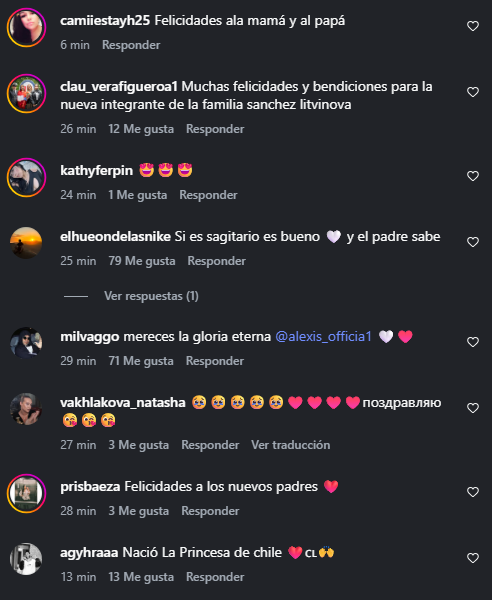Open prisbaeza's story ring avatar

click(x=26, y=494)
